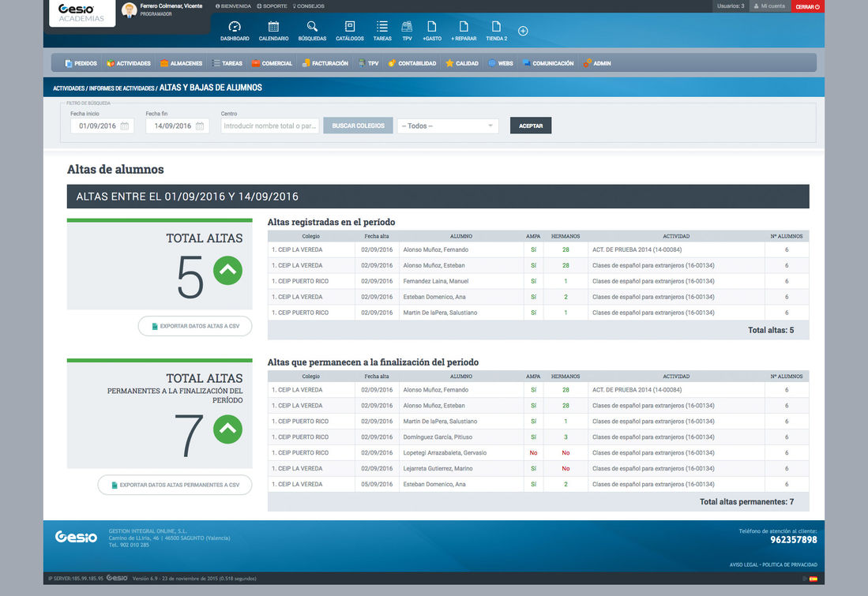Open the Búsquedas magnifier shortcut
This screenshot has height=596, width=868.
click(x=312, y=31)
